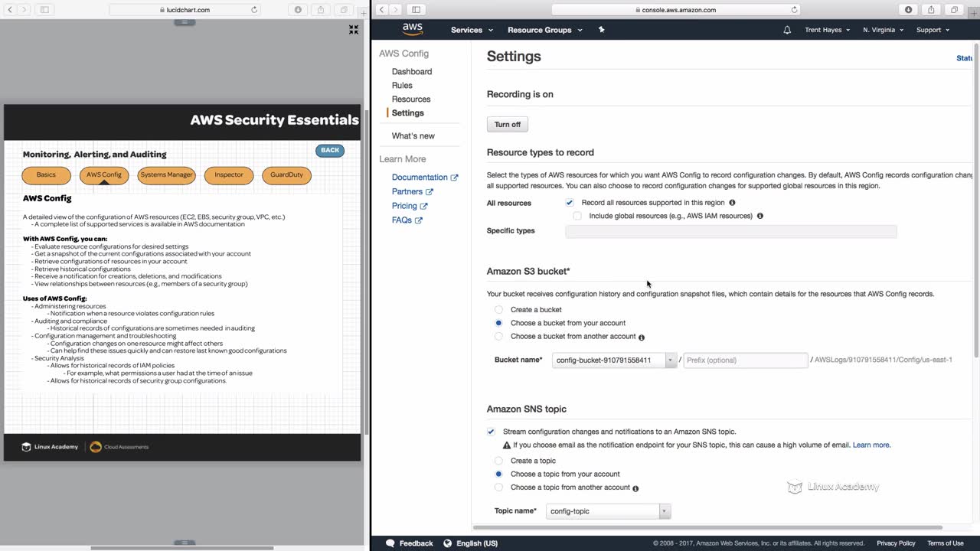Switch to the Systems Manager tab
The height and width of the screenshot is (551, 980).
[166, 175]
